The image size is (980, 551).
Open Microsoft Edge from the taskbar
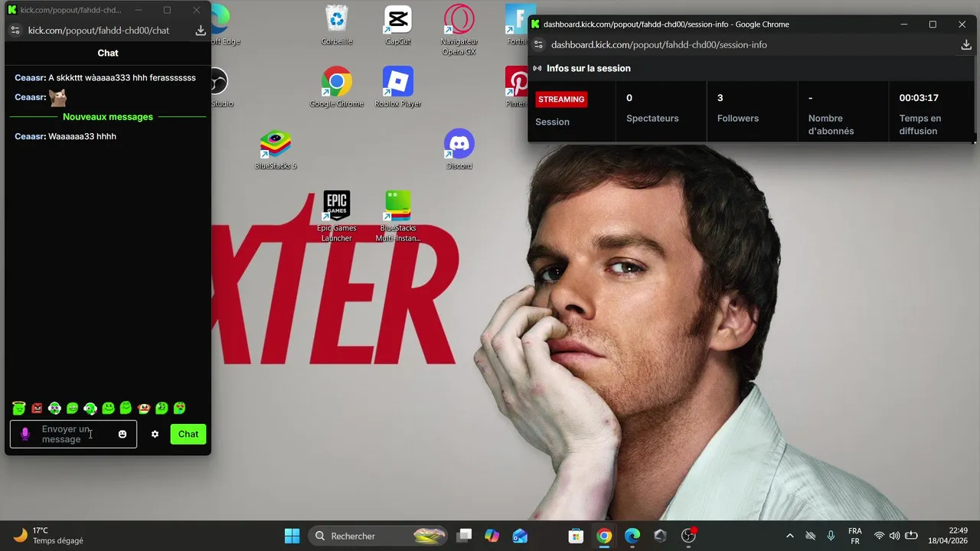pos(632,536)
